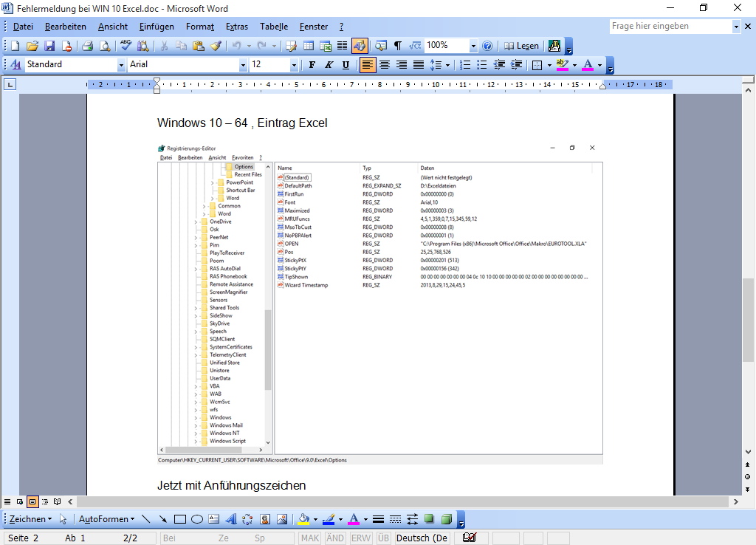756x545 pixels.
Task: Type a question in help search box
Action: pos(670,26)
